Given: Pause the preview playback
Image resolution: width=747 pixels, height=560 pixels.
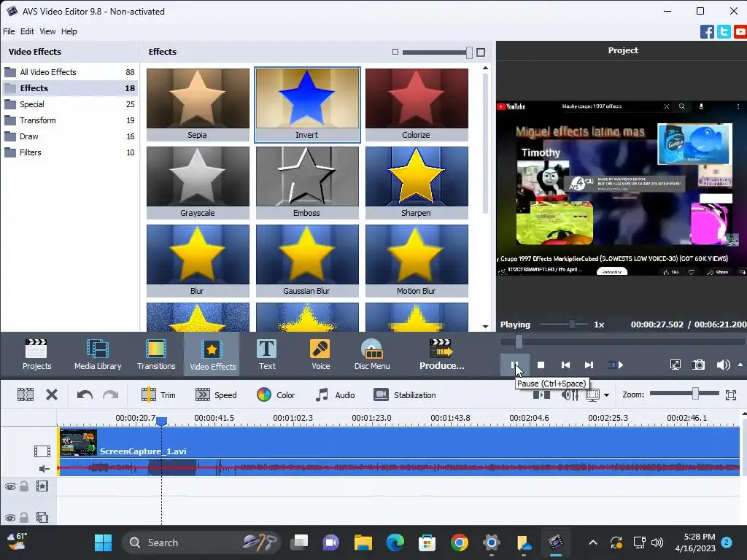Looking at the screenshot, I should 514,365.
